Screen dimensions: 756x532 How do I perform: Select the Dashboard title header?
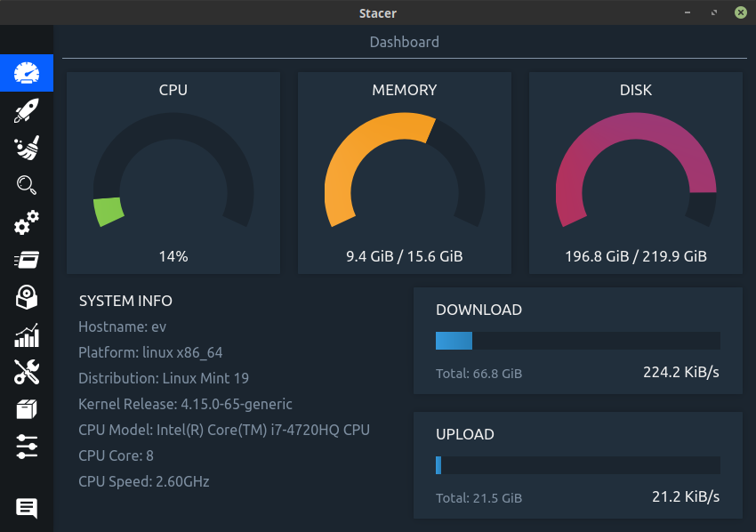404,42
